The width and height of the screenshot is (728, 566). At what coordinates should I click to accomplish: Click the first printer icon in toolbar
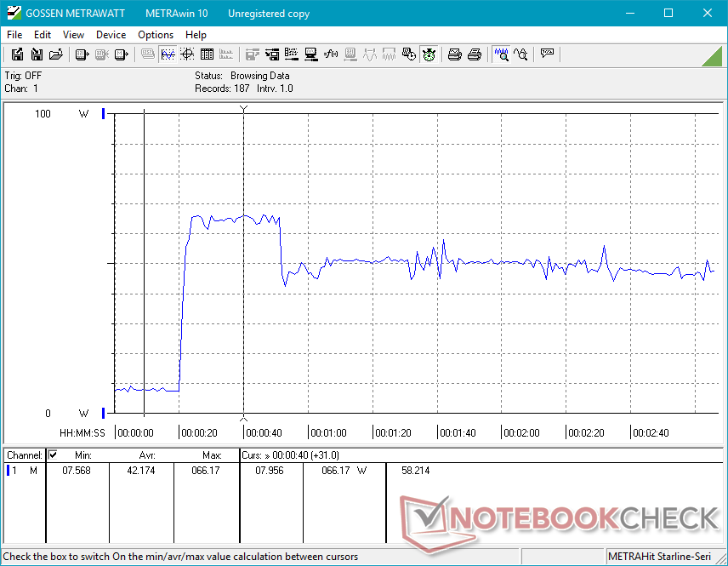pos(455,54)
